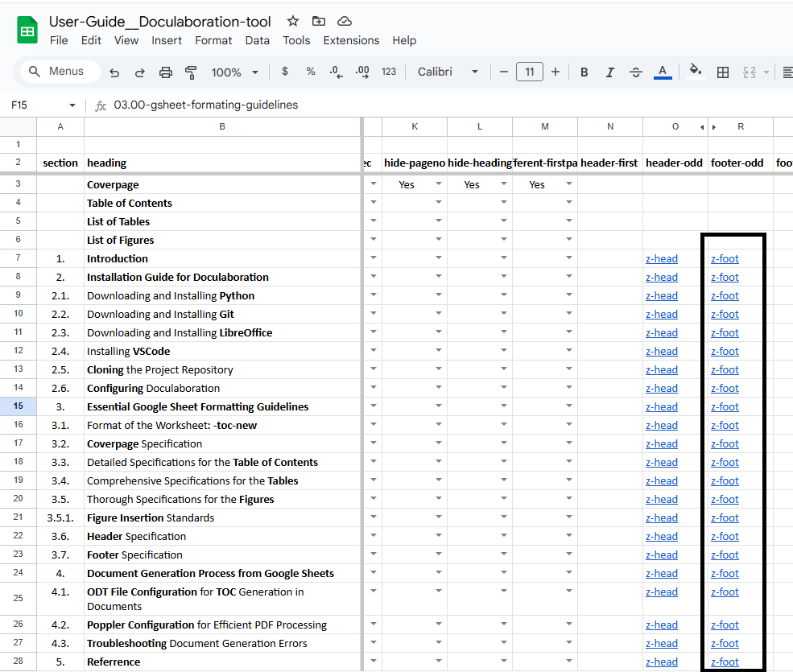Click the Undo arrow in toolbar

click(x=114, y=72)
